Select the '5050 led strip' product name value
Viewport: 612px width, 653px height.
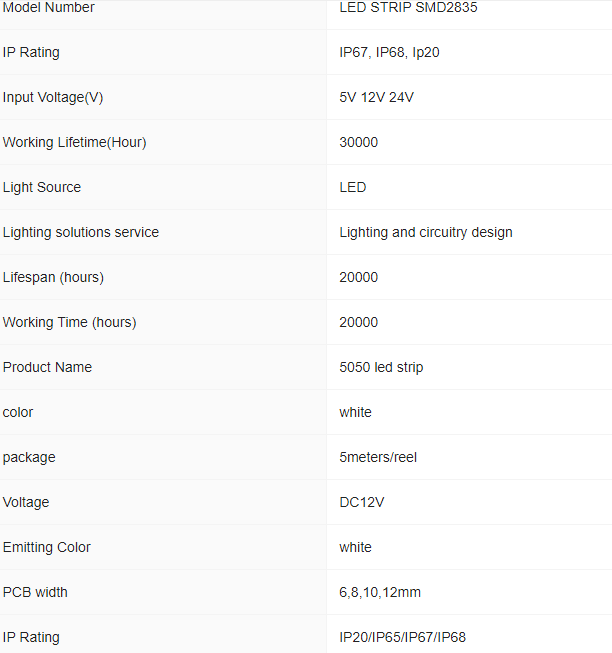(381, 367)
